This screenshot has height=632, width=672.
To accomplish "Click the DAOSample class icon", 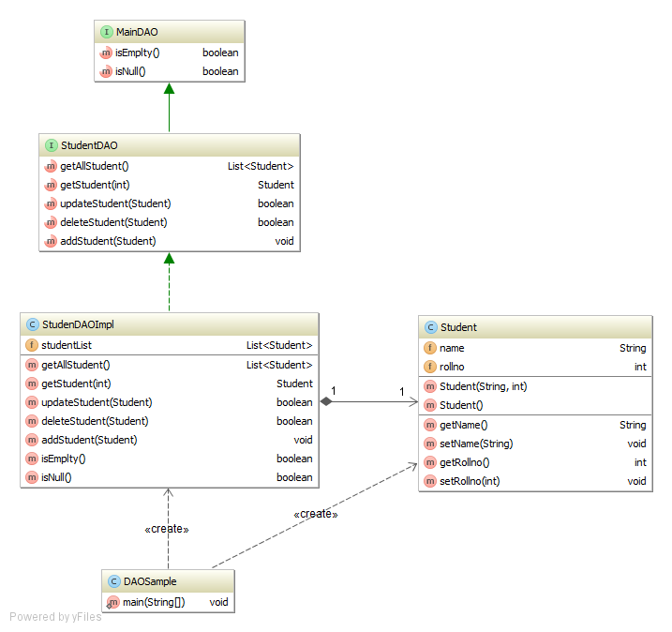I will [113, 582].
